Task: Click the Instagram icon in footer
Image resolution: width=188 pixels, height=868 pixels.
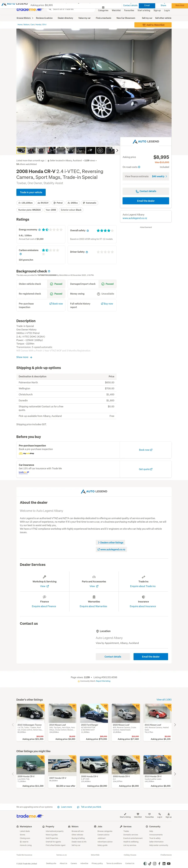Action: coord(155,864)
